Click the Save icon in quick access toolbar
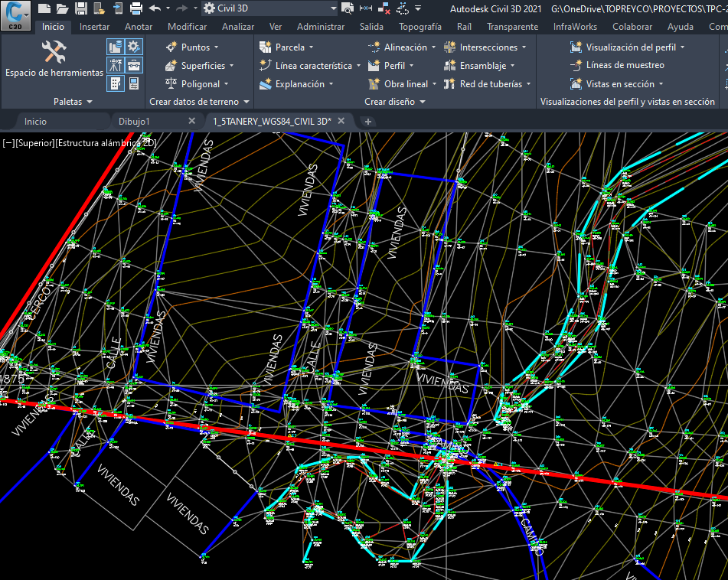This screenshot has height=580, width=728. pyautogui.click(x=81, y=8)
